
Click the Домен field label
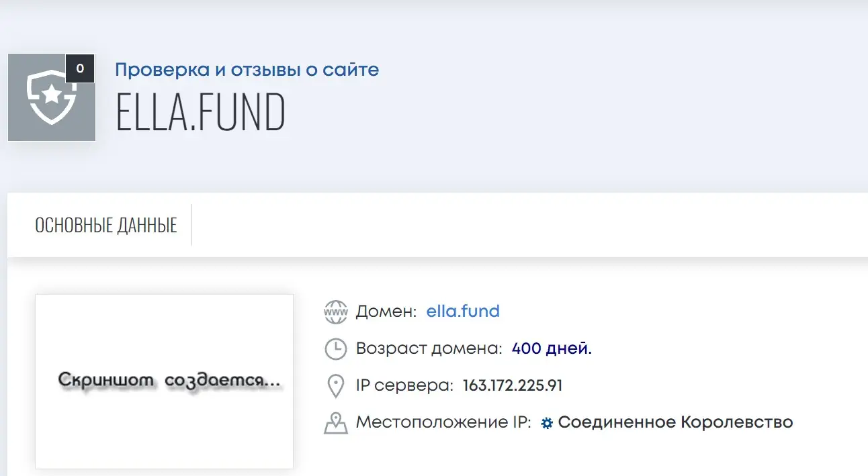386,312
